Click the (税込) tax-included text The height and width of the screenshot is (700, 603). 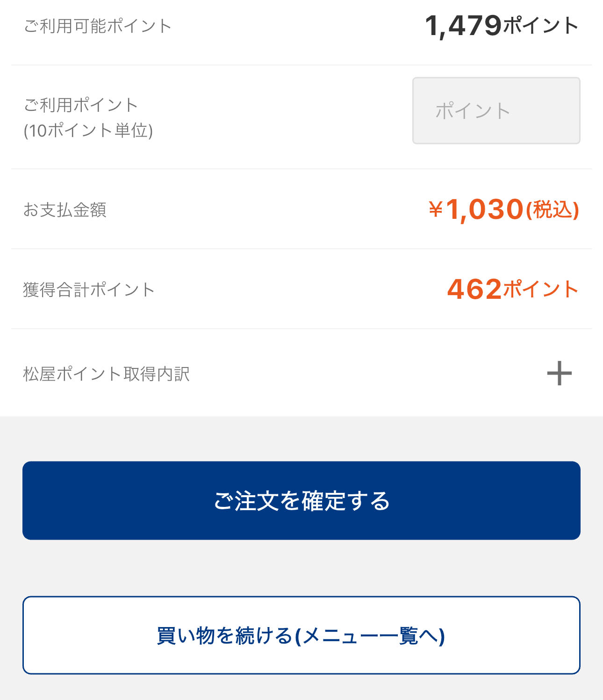553,209
